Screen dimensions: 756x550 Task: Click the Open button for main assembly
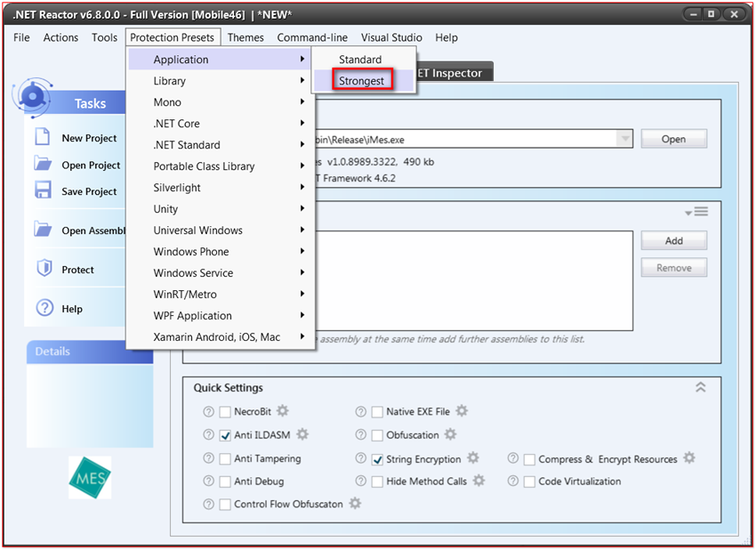point(673,139)
